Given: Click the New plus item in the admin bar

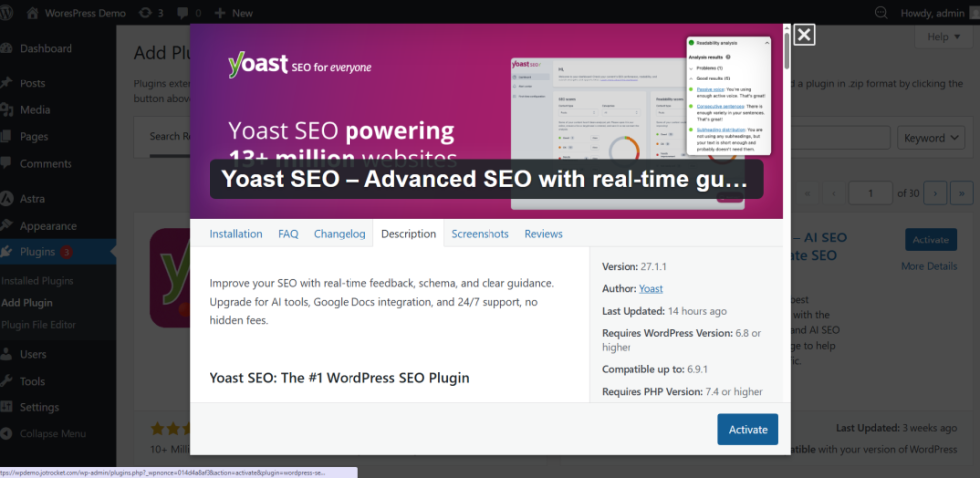Looking at the screenshot, I should 233,13.
